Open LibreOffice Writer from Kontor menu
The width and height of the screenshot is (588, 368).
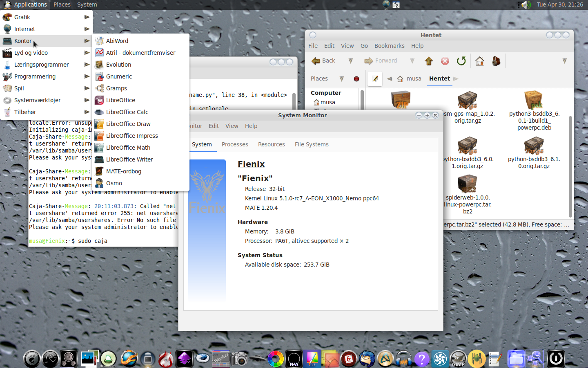click(129, 159)
